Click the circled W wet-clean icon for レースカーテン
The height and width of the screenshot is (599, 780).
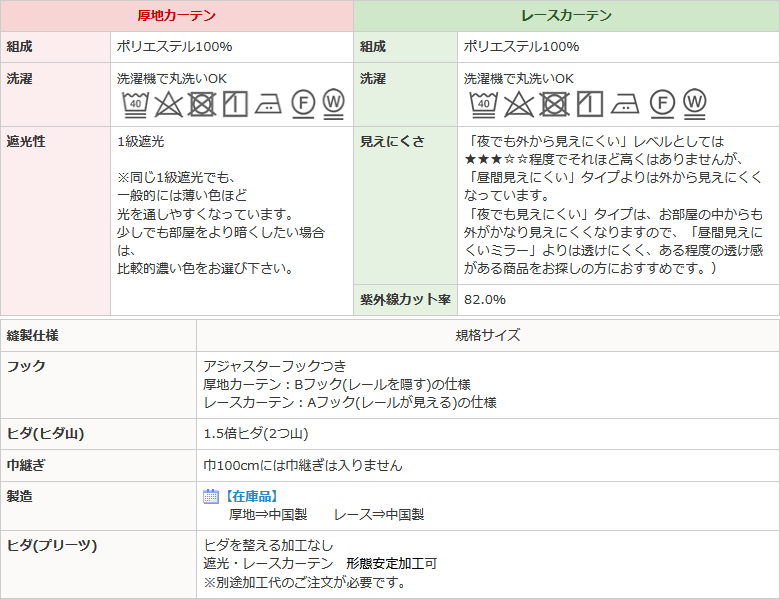pos(695,102)
